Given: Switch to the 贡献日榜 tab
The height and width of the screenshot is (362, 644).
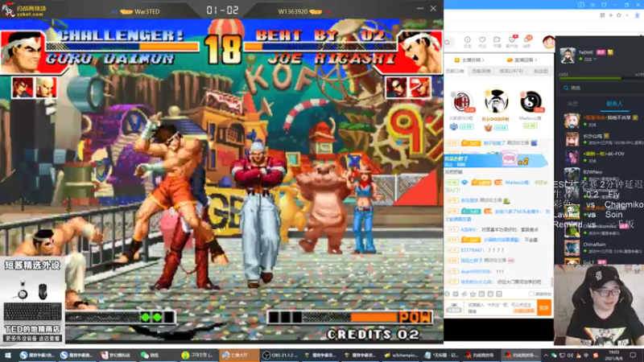Looking at the screenshot, I should [455, 71].
